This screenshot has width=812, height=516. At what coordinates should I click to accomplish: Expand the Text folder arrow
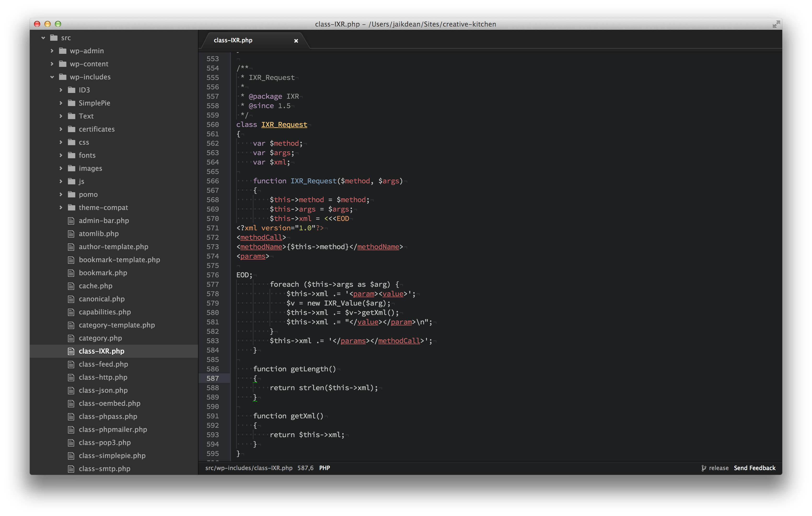(x=61, y=116)
